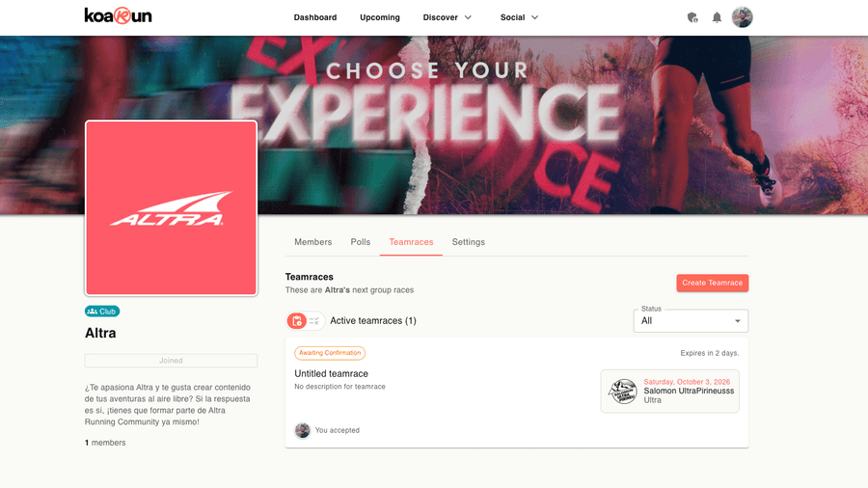Toggle the active teamraces switch

pyautogui.click(x=305, y=321)
